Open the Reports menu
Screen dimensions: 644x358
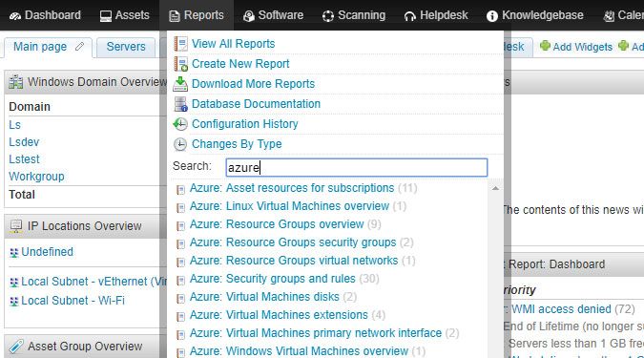click(197, 15)
